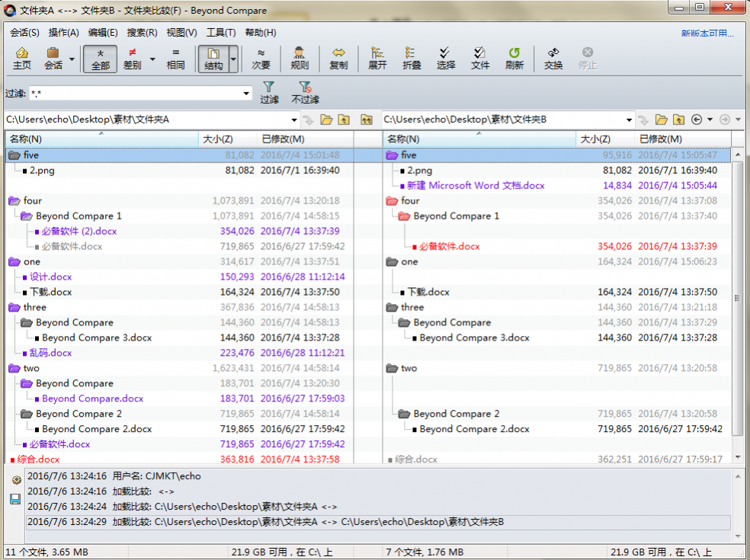Screen dimensions: 750x560
Task: Open the 会话 (Session) dropdown arrow
Action: pos(72,59)
